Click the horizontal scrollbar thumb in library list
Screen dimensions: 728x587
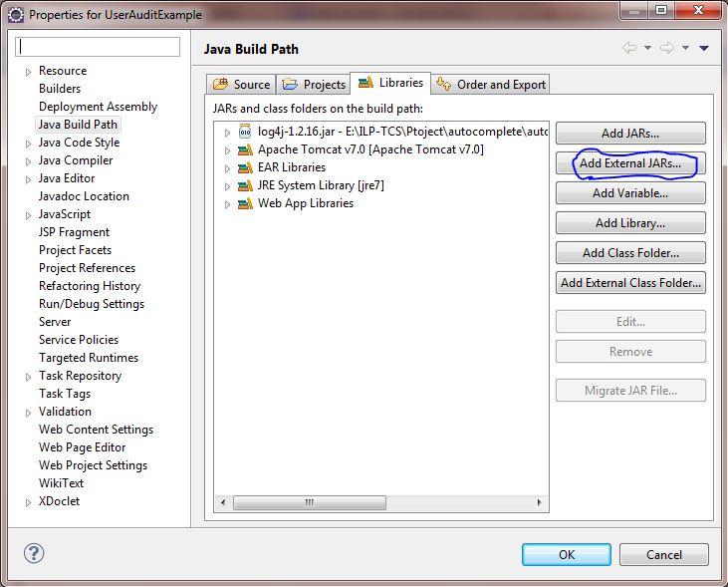[309, 502]
